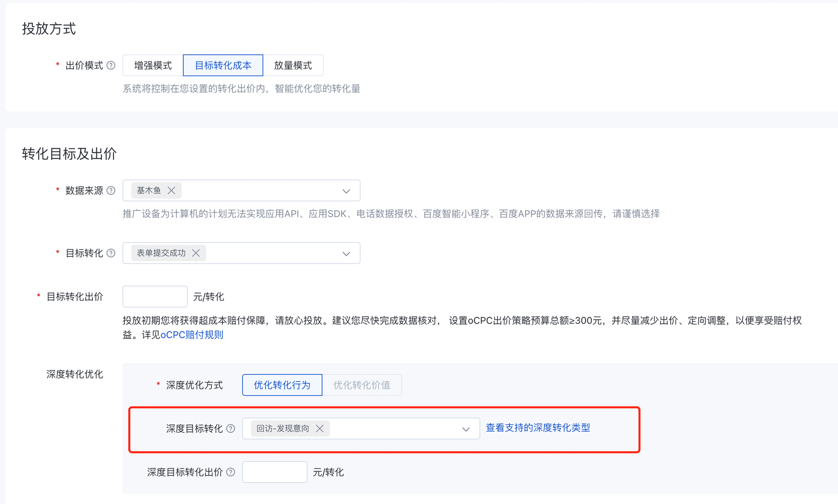Image resolution: width=838 pixels, height=504 pixels.
Task: Focus the 目标转化出价 input field
Action: tap(155, 297)
